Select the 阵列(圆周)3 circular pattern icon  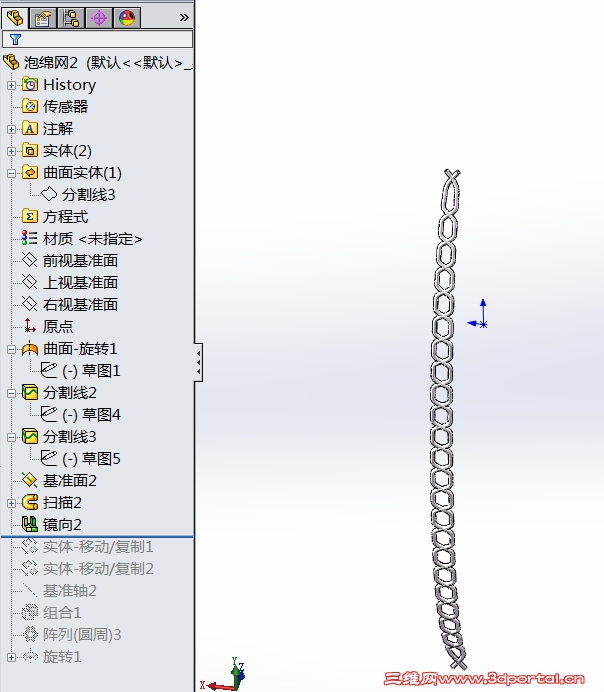[30, 634]
